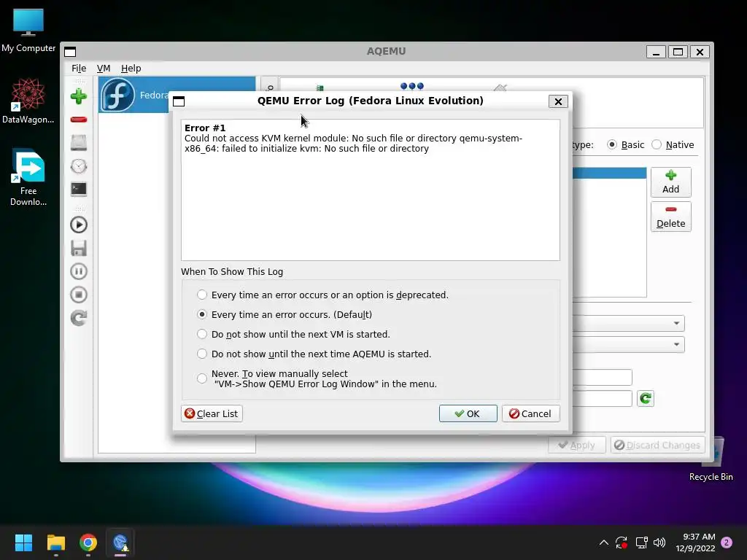
Task: Click the reset VM arrow icon
Action: point(79,318)
